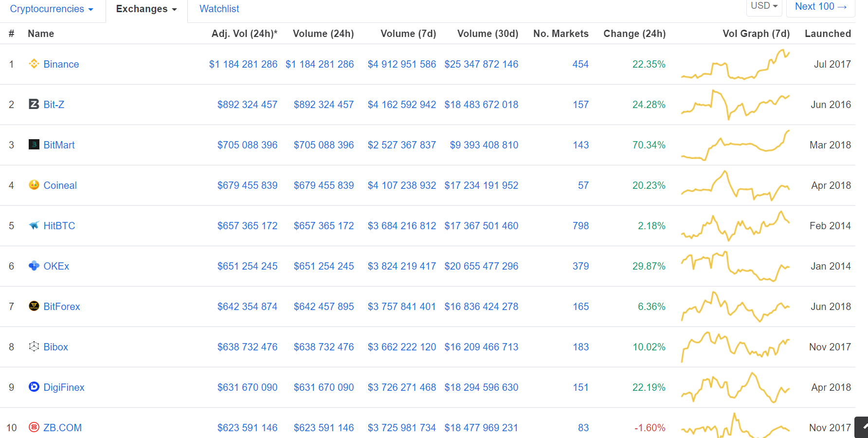Click the BitMart logo icon
Viewport: 868px width, 438px height.
pyautogui.click(x=34, y=145)
